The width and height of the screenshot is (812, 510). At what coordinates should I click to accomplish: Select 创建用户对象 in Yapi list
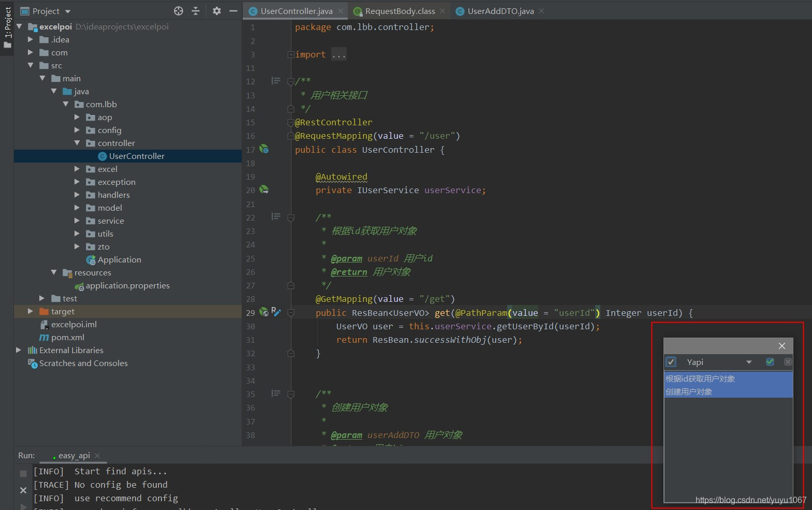tap(728, 391)
